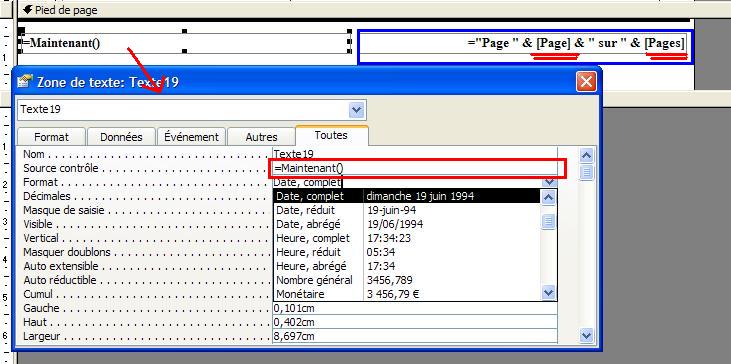This screenshot has height=364, width=731.
Task: Click the Haut value 0,402cm
Action: tap(415, 322)
